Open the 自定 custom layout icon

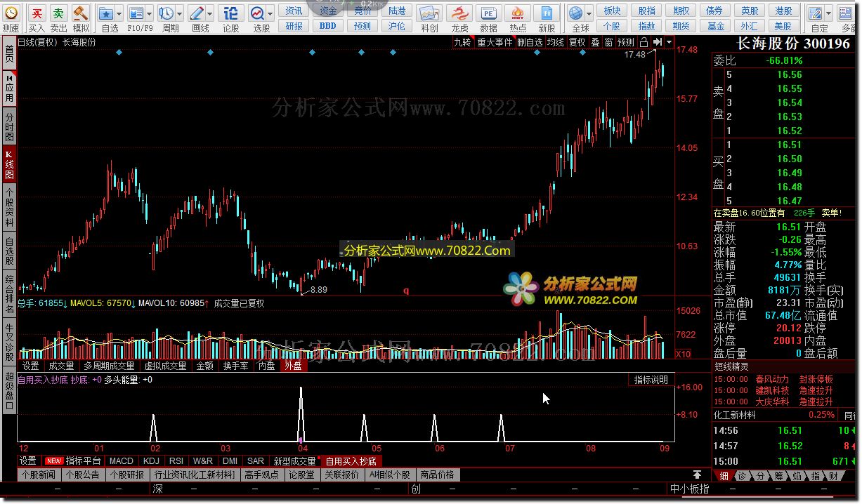(816, 13)
